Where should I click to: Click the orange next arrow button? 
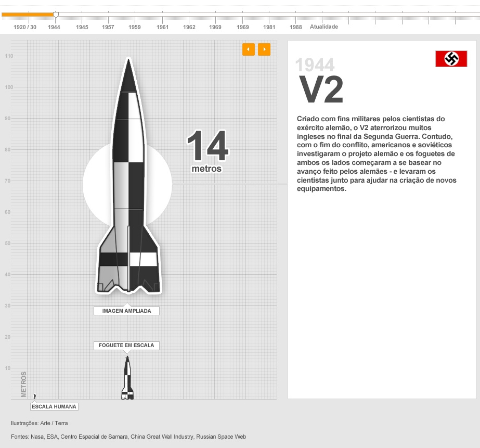264,49
